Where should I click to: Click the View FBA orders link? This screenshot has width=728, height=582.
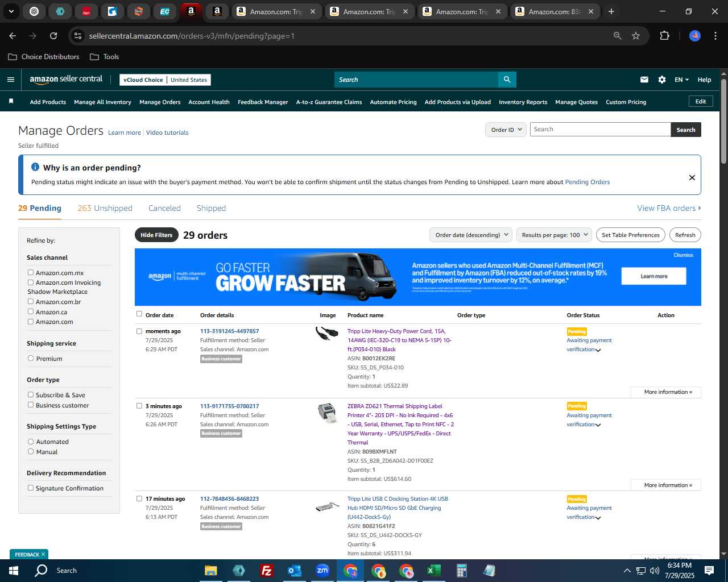coord(669,208)
